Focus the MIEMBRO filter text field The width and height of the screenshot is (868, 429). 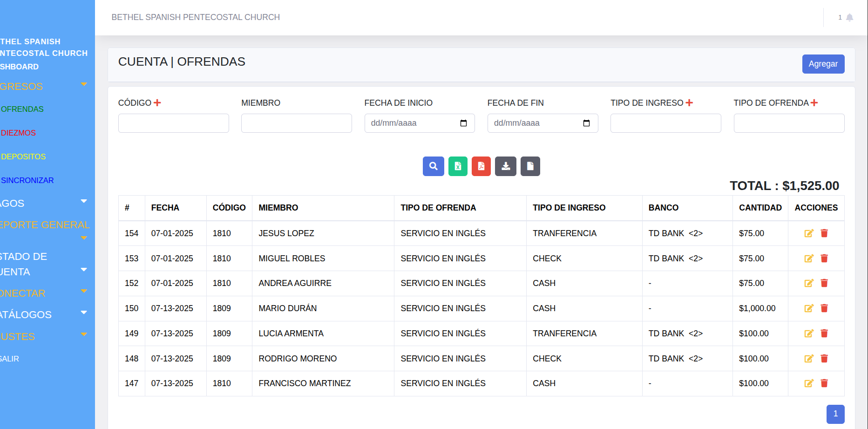296,123
